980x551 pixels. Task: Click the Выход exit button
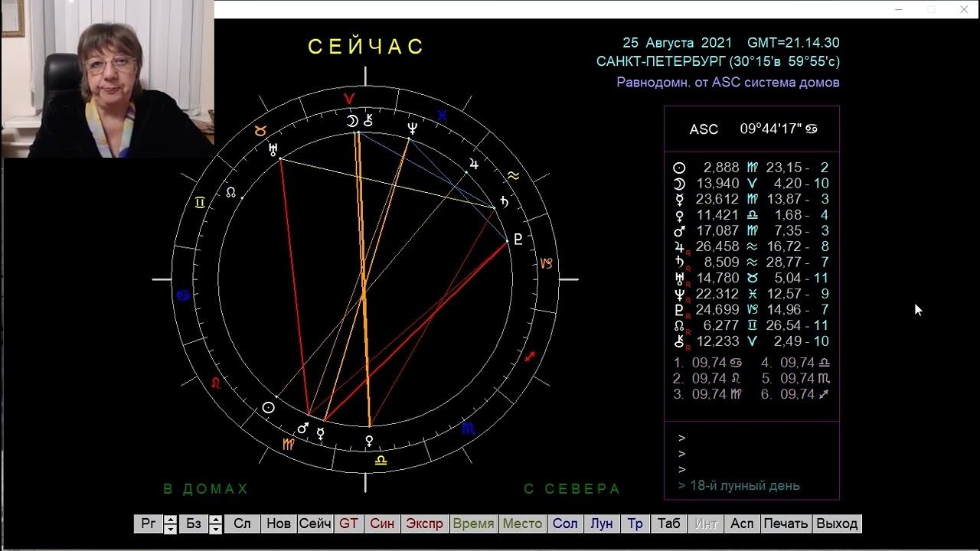coord(837,523)
